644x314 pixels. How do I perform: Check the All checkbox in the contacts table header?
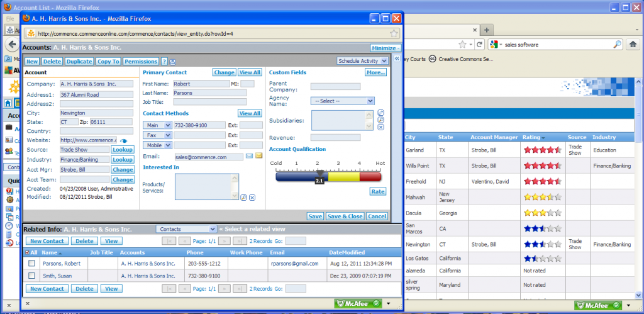(28, 252)
